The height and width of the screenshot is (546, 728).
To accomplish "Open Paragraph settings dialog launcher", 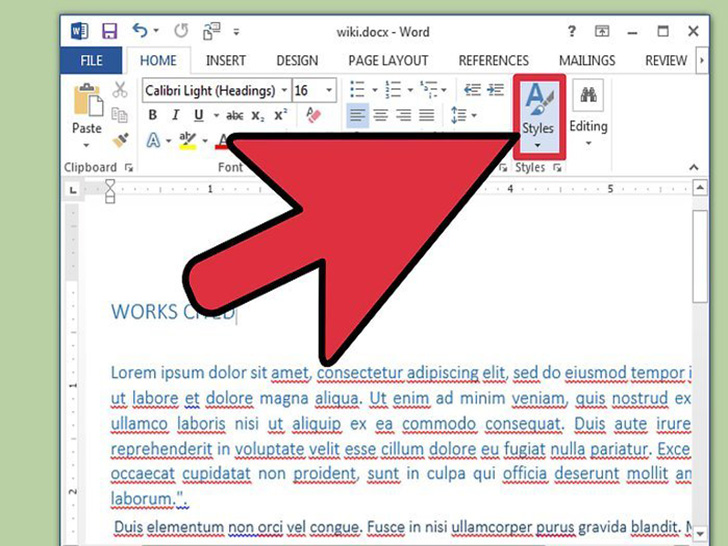I will point(503,168).
